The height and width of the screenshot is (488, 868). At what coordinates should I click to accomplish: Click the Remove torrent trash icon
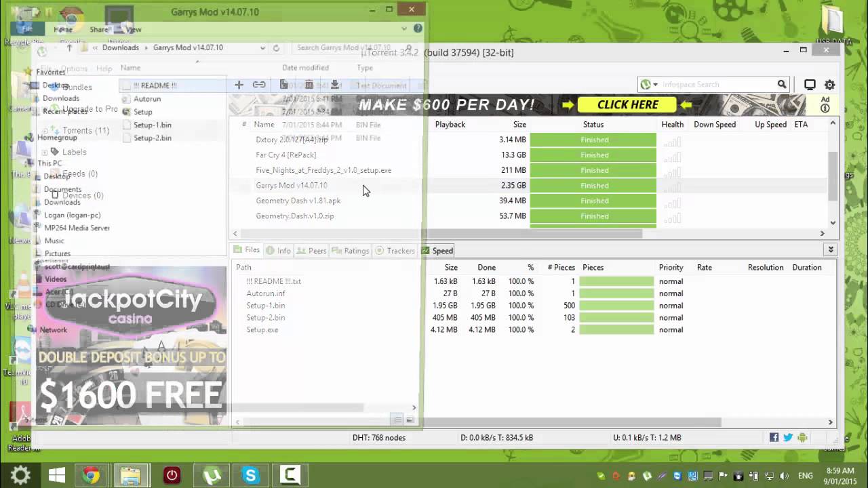pyautogui.click(x=309, y=85)
